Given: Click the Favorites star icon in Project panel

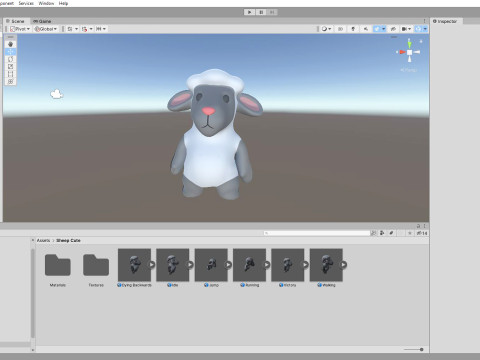Looking at the screenshot, I should (x=410, y=233).
